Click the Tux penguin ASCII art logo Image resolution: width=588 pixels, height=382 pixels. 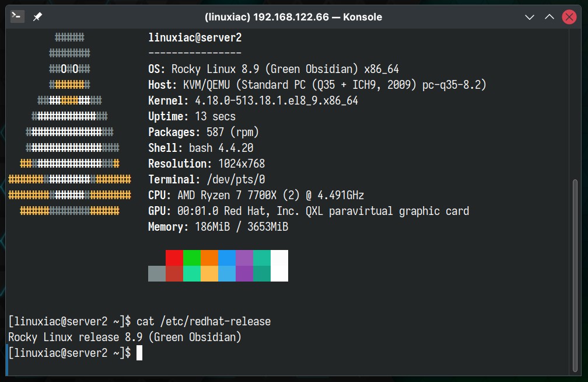[70, 124]
